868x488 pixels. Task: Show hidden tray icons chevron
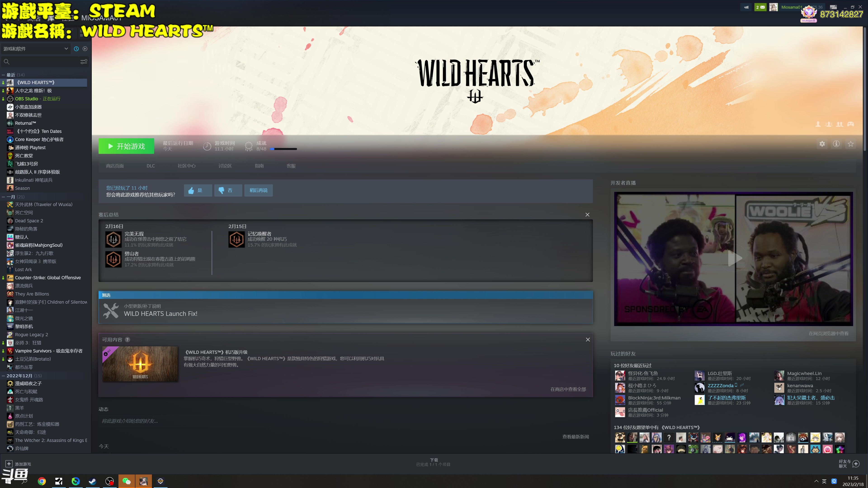tap(816, 481)
